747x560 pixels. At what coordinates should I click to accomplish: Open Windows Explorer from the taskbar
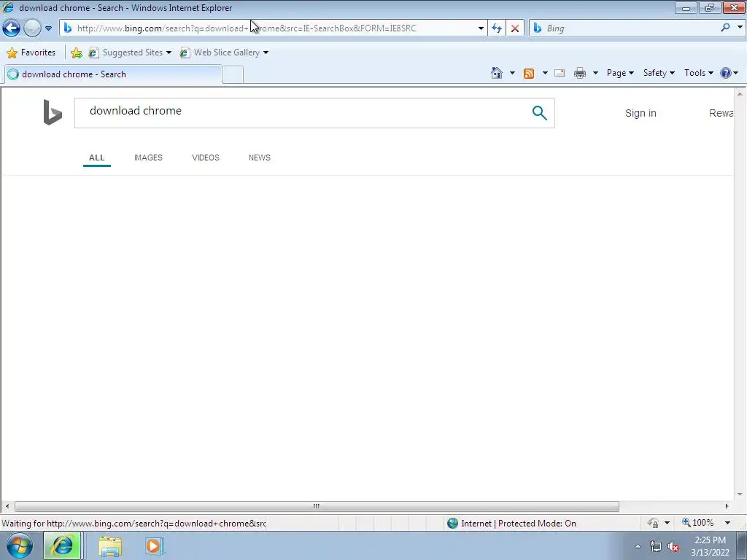pos(110,546)
